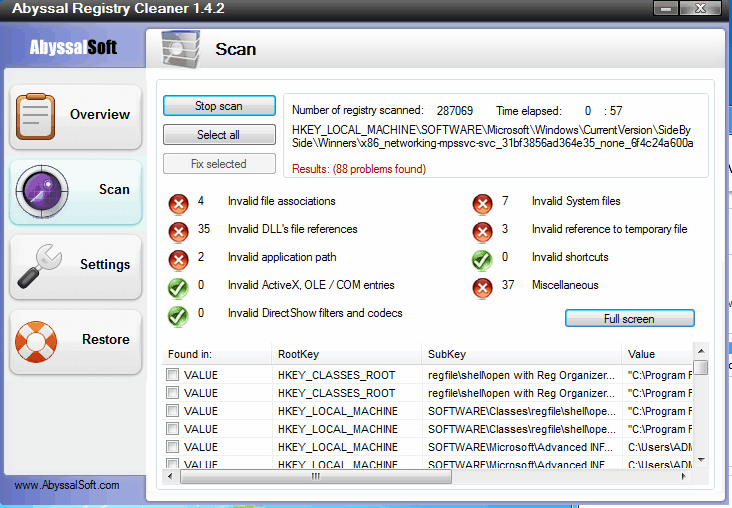Click the Full screen button

tap(629, 318)
